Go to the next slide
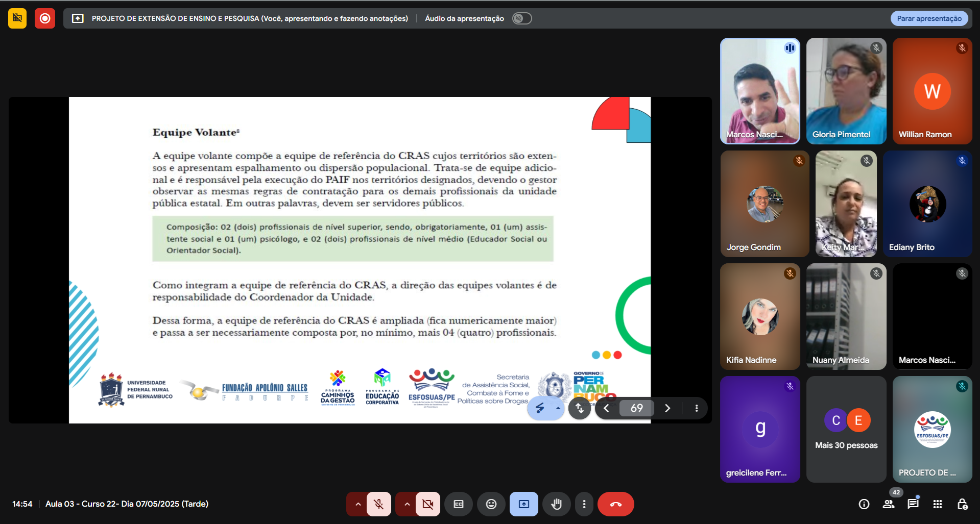This screenshot has width=980, height=524. (x=667, y=408)
